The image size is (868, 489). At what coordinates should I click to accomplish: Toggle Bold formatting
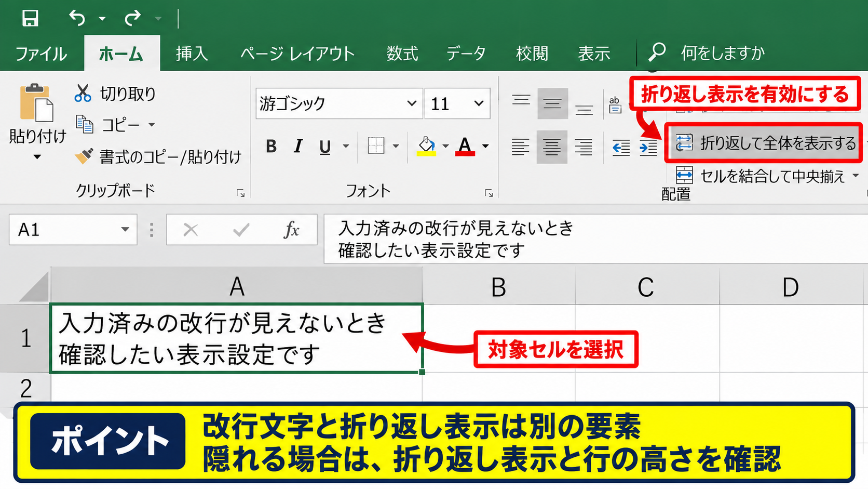271,147
